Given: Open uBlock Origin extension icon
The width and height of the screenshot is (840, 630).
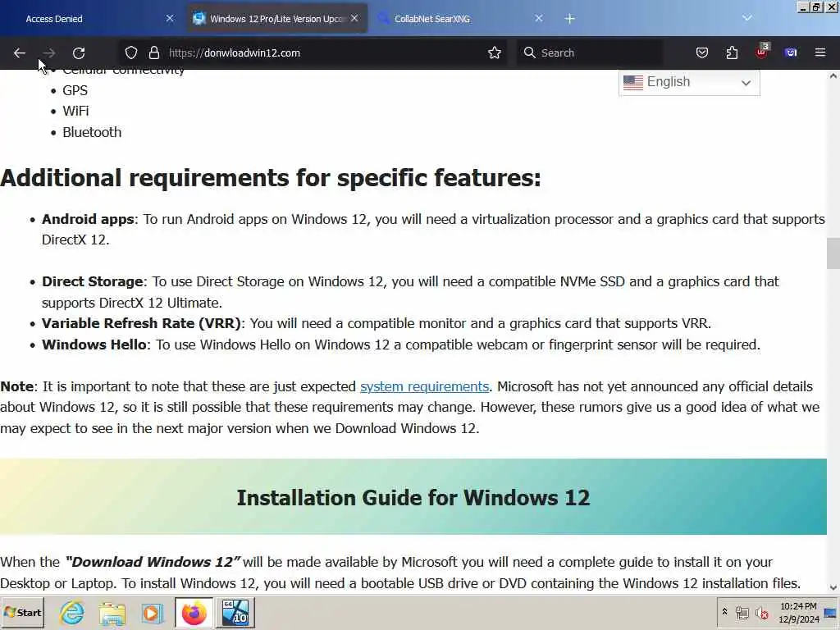Looking at the screenshot, I should [x=762, y=52].
